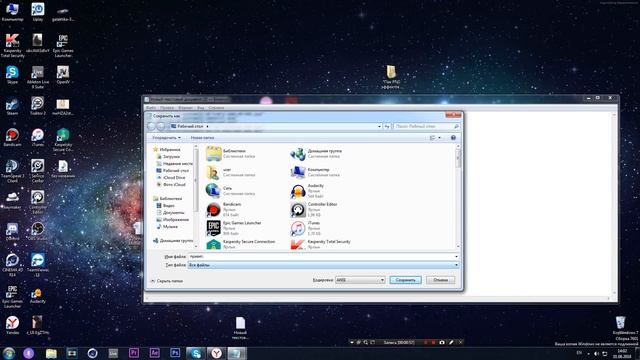This screenshot has width=640, height=360.
Task: Click the file list vertical scrollbar
Action: 458,196
